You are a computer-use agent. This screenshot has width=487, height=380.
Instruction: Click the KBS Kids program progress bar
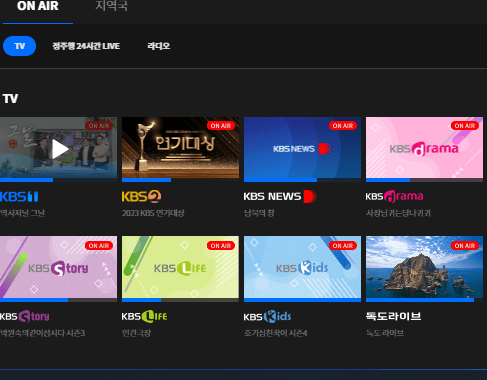(x=302, y=300)
